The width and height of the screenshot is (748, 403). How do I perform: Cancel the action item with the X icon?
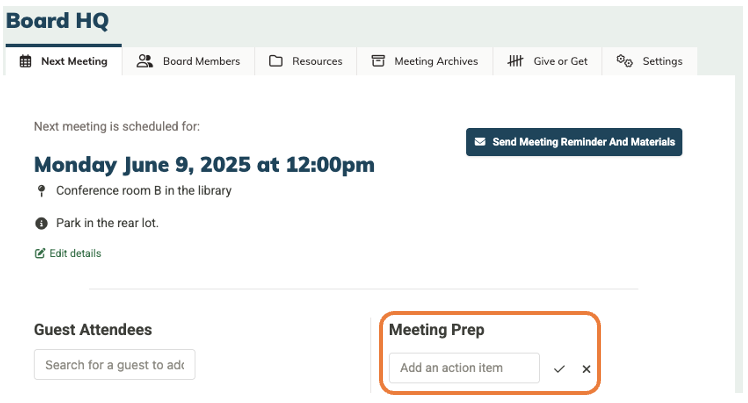click(x=586, y=369)
